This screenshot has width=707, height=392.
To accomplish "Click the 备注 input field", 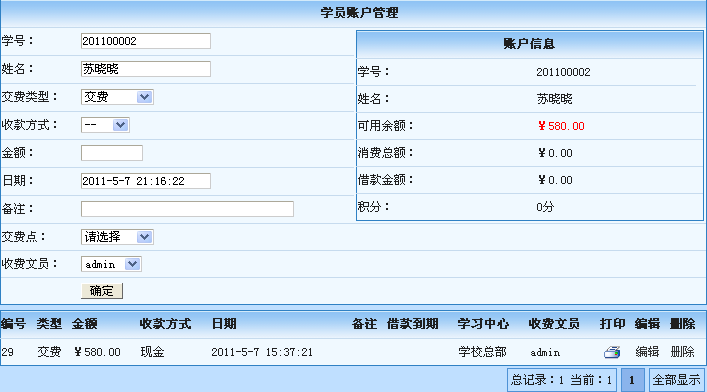I will (x=187, y=209).
